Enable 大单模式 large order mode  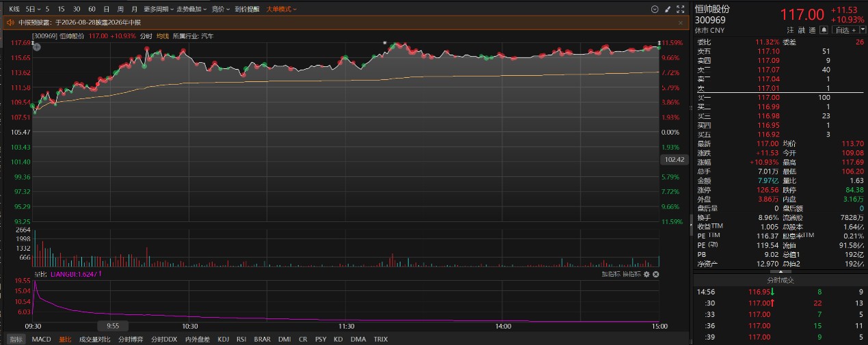281,9
